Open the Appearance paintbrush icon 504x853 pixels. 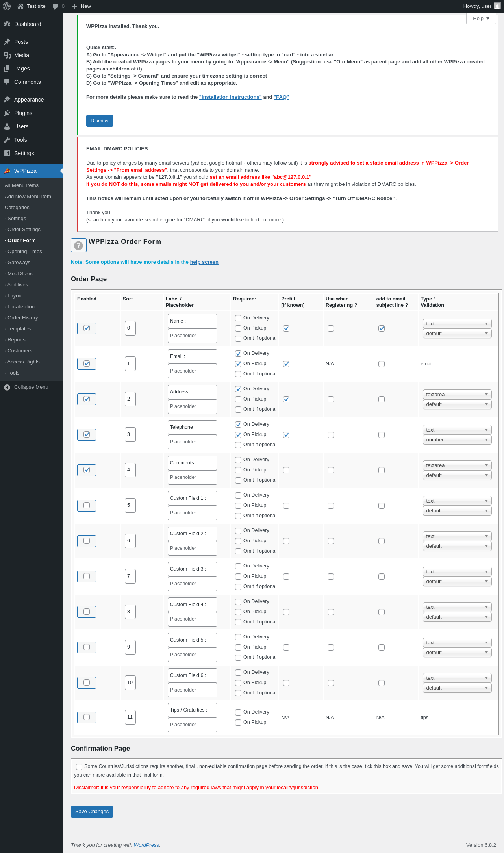tap(7, 100)
